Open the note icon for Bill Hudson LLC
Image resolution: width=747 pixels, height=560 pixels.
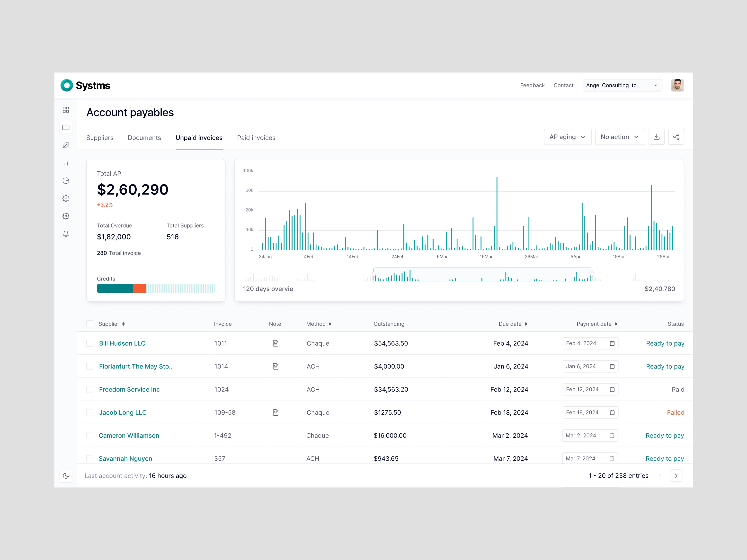pos(276,343)
